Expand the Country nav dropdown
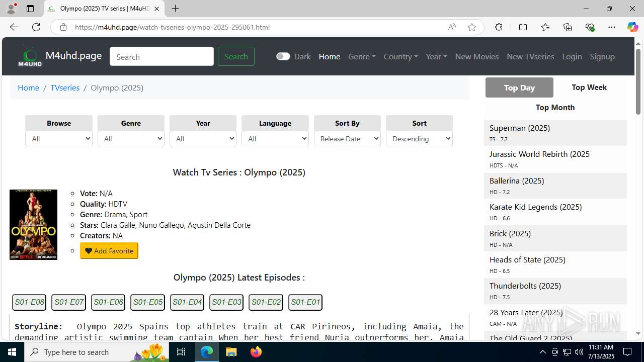The height and width of the screenshot is (362, 644). tap(400, 56)
